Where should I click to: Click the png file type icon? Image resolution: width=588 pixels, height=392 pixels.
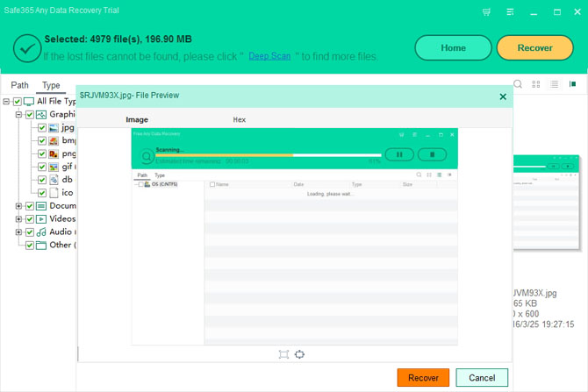click(54, 153)
